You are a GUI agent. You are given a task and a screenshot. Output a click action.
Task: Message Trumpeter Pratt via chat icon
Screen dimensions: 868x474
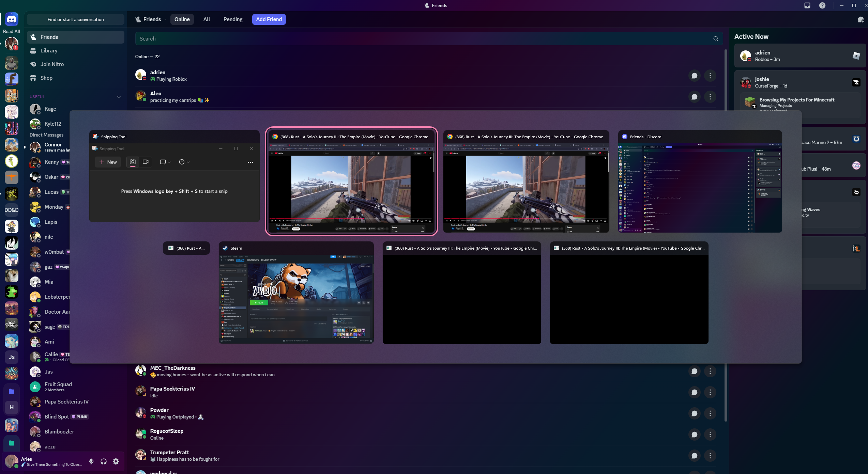pyautogui.click(x=694, y=456)
